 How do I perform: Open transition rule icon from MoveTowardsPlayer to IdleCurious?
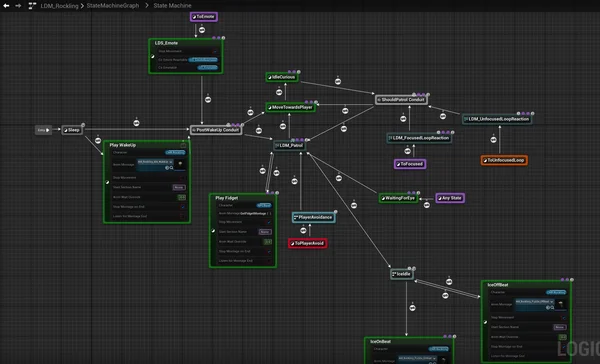click(x=279, y=92)
